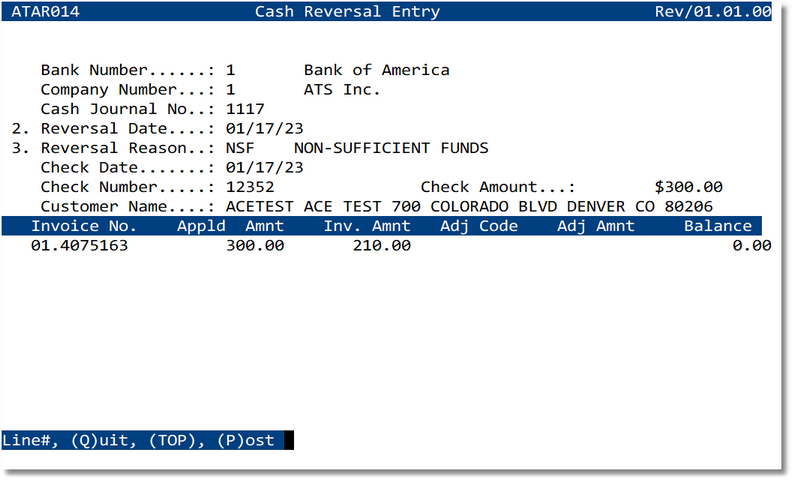Screen dimensions: 792x480
Task: Click the Company Number field value
Action: tap(231, 90)
